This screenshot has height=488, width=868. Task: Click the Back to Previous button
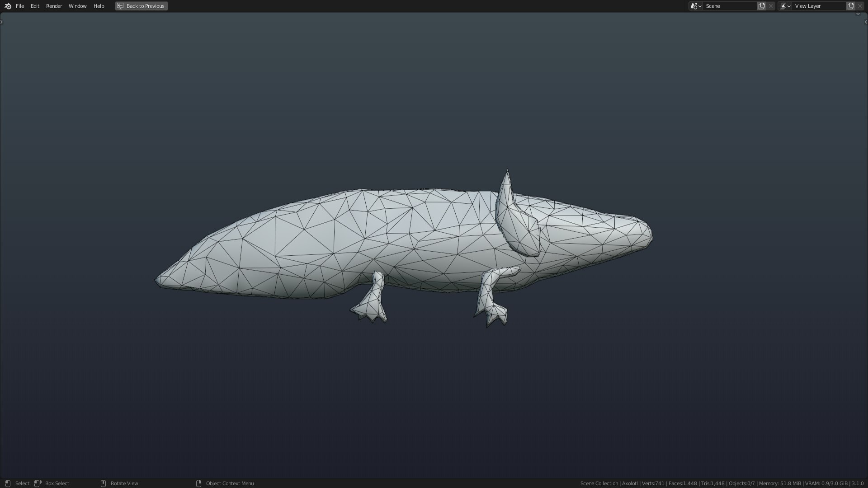point(141,6)
